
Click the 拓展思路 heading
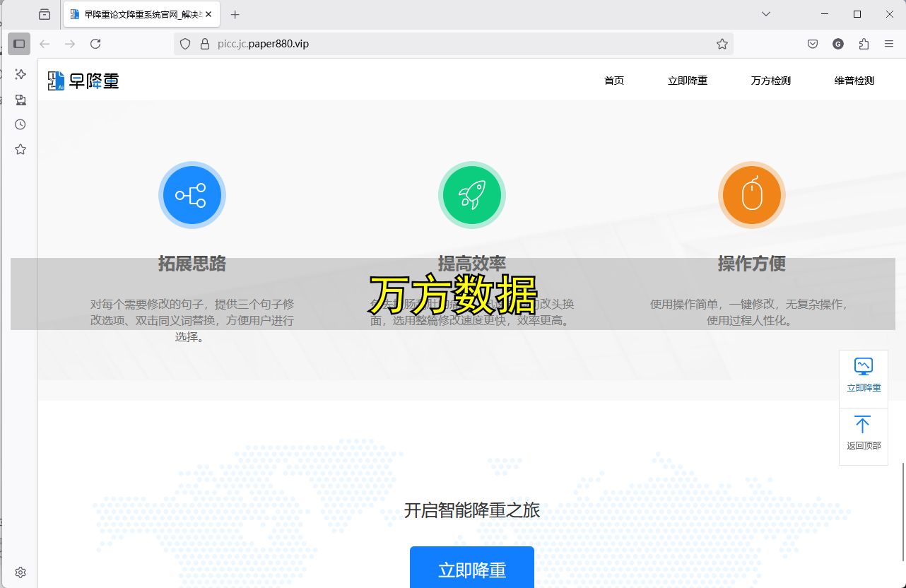pos(192,264)
